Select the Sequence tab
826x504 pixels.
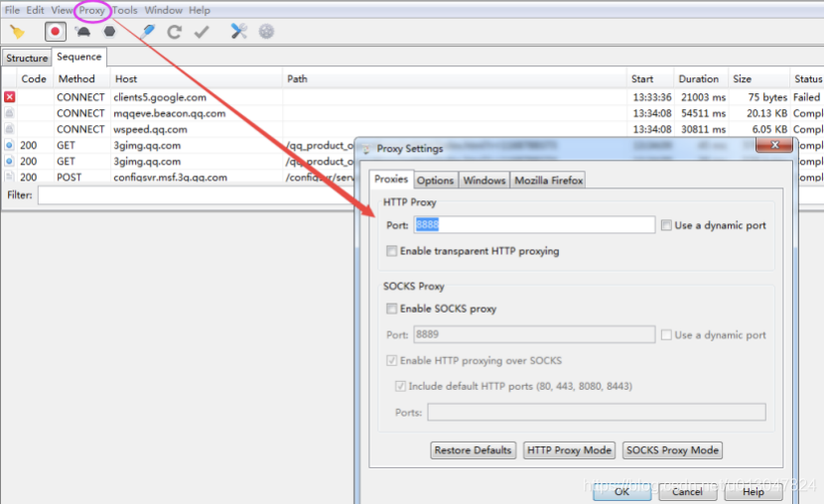click(x=79, y=57)
